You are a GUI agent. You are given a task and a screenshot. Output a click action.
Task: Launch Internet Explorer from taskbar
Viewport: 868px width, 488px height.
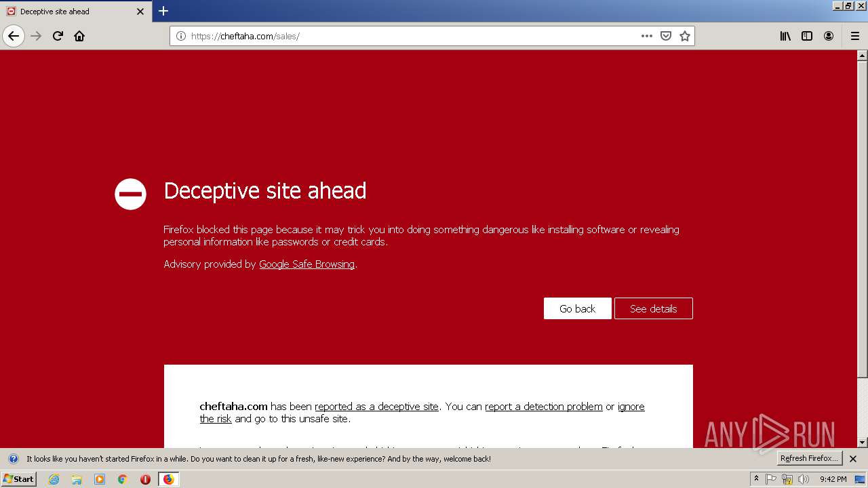pyautogui.click(x=54, y=479)
